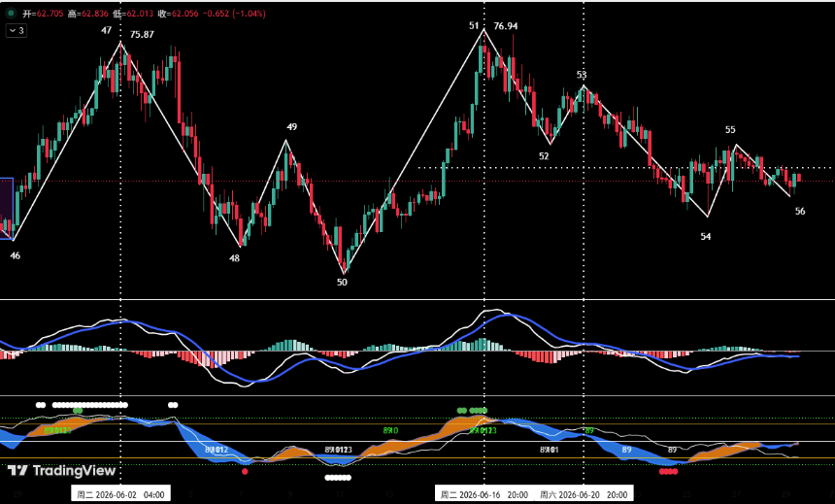The image size is (835, 504).
Task: Select the white dots row under wave 50 date
Action: (x=338, y=478)
